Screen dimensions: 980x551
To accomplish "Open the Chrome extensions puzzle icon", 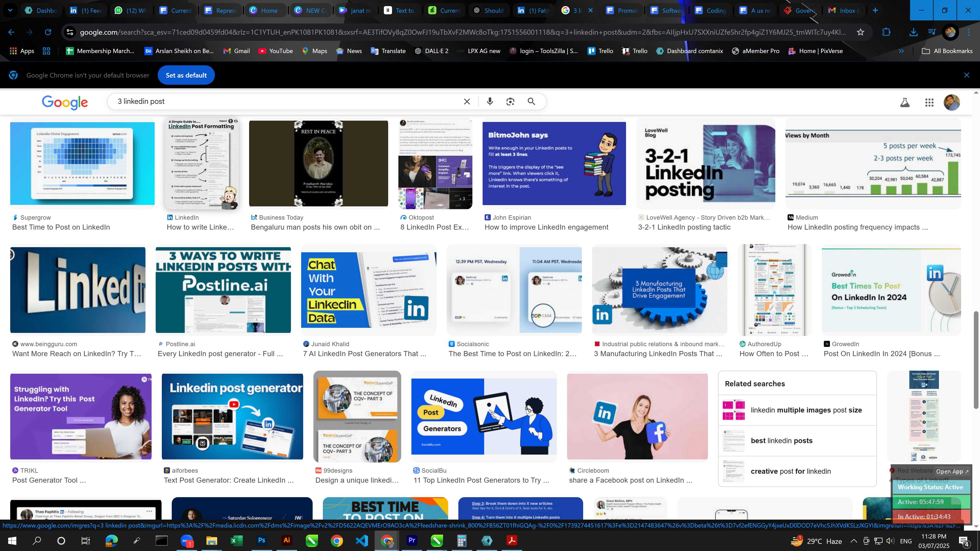I will tap(886, 32).
